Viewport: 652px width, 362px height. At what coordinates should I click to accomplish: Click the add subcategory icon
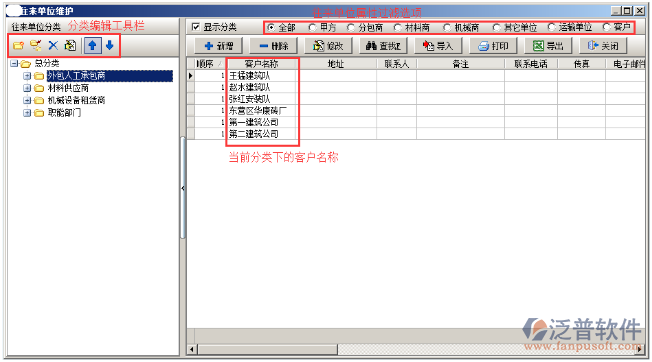click(36, 45)
